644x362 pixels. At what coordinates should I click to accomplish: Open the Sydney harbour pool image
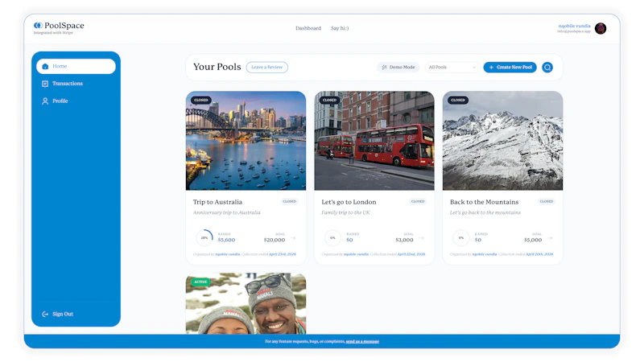[246, 141]
